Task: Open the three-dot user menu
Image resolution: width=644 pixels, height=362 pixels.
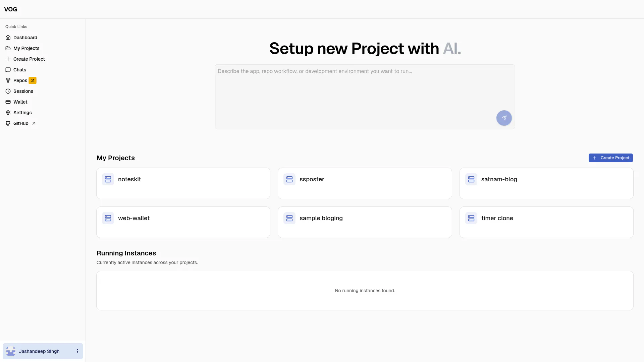Action: point(77,351)
